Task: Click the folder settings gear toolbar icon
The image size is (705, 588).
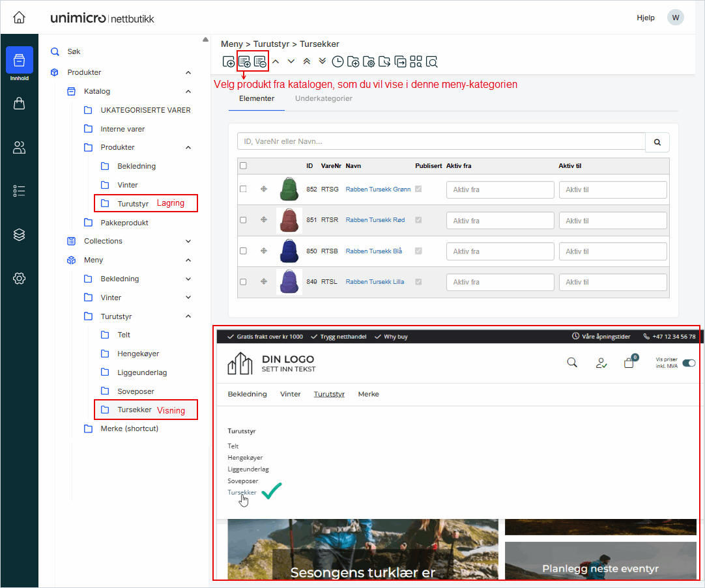Action: point(369,62)
